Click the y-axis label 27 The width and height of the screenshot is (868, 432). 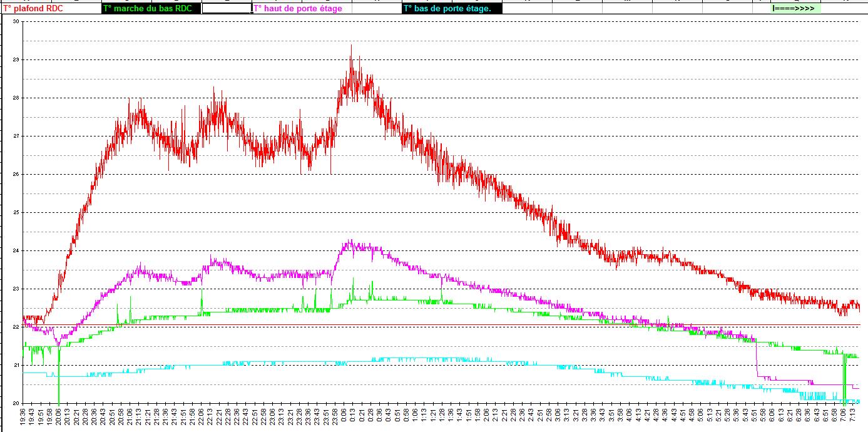click(16, 136)
